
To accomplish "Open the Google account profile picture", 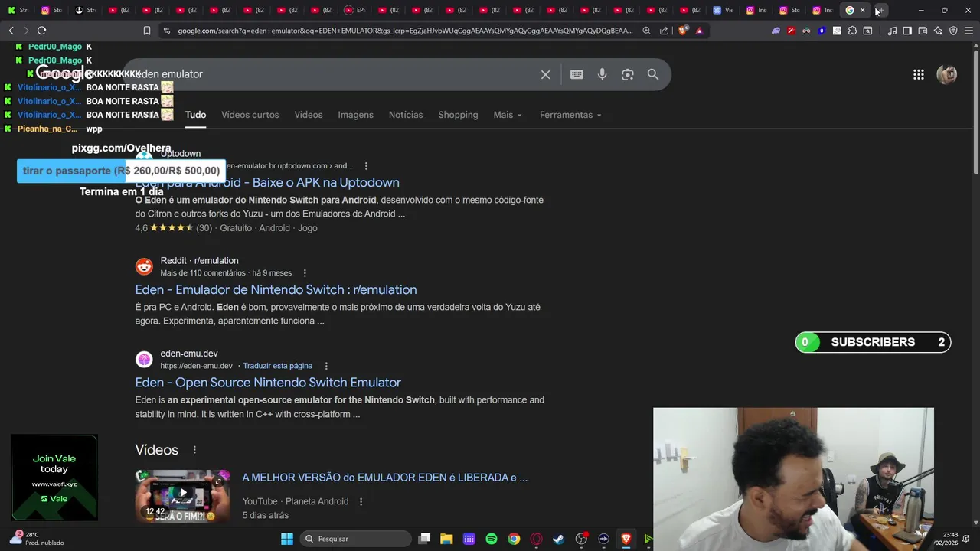I will tap(947, 74).
